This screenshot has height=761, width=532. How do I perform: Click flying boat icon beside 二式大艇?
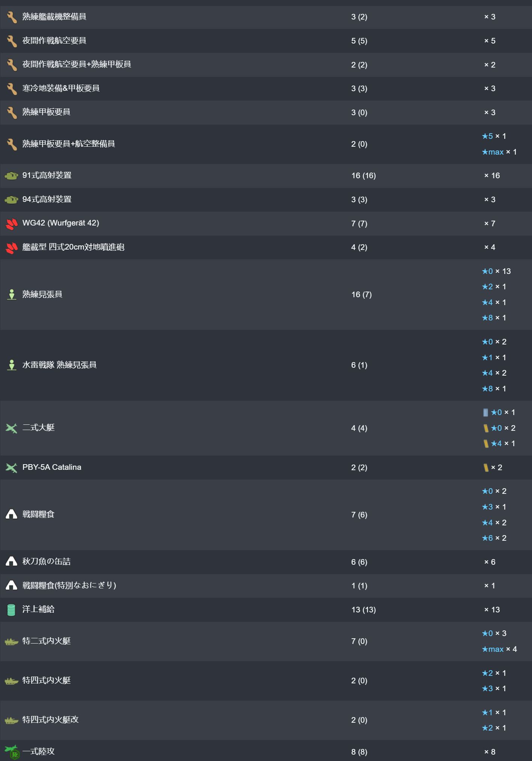coord(12,428)
